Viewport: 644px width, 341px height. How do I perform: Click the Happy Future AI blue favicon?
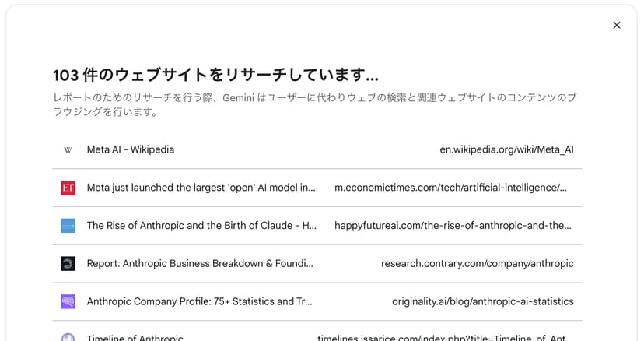tap(68, 226)
